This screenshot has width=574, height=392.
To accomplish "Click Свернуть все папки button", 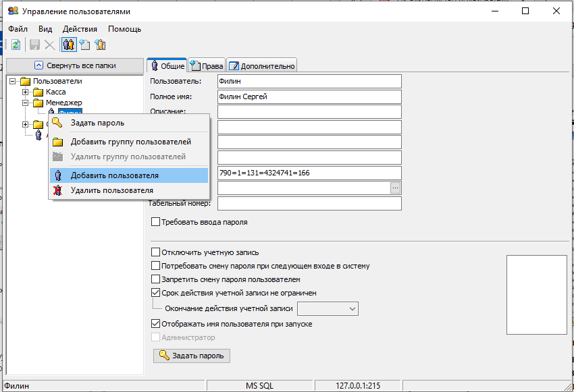I will [x=75, y=66].
